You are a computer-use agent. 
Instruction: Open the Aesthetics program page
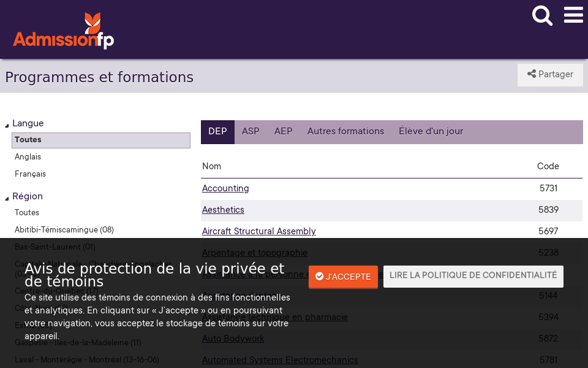click(223, 210)
